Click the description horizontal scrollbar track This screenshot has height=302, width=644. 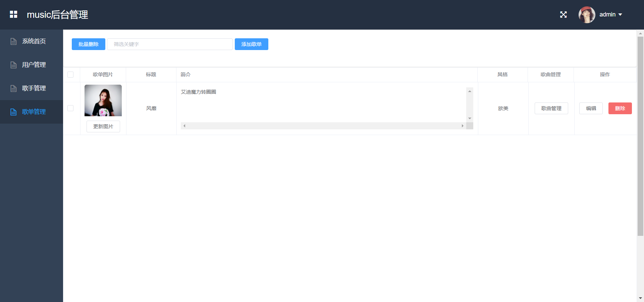point(323,126)
